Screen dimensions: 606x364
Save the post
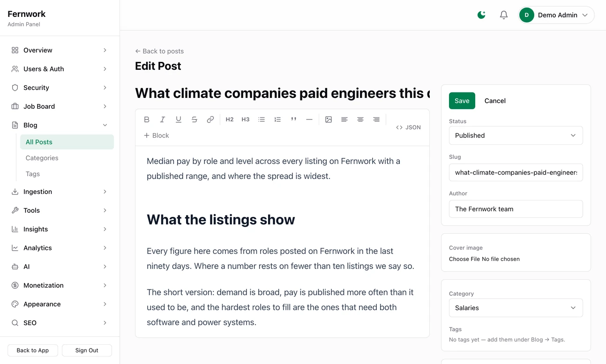(462, 101)
